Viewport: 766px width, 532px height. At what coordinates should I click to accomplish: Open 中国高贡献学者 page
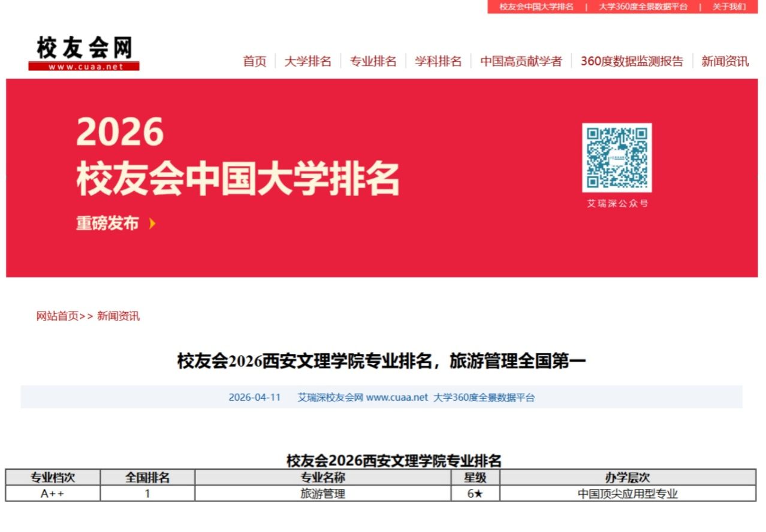(x=521, y=61)
